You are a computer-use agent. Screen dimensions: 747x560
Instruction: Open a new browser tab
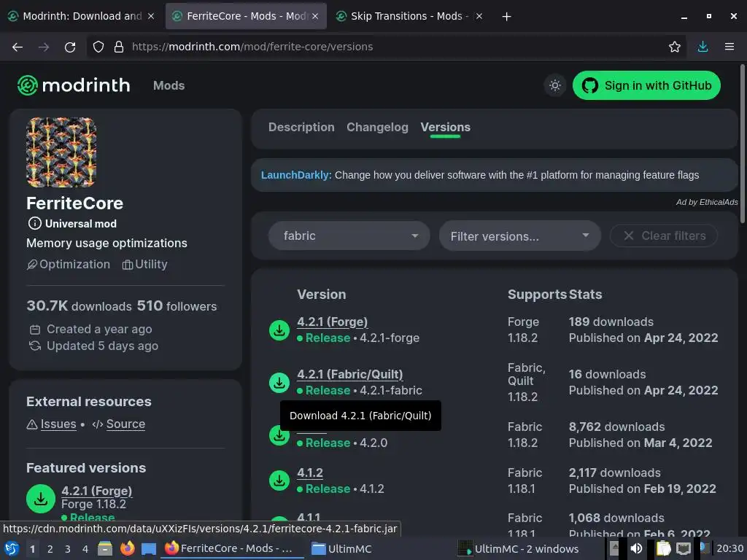click(x=506, y=17)
